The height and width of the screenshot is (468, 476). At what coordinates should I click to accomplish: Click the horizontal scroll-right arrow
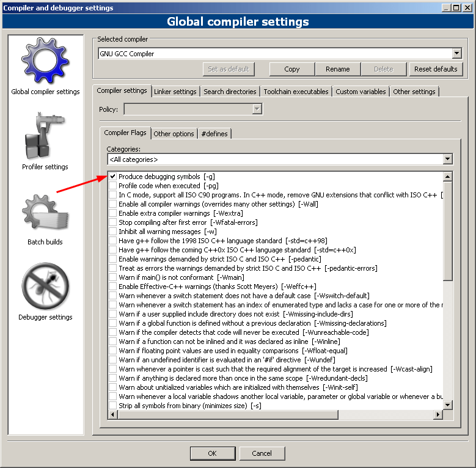[438, 414]
